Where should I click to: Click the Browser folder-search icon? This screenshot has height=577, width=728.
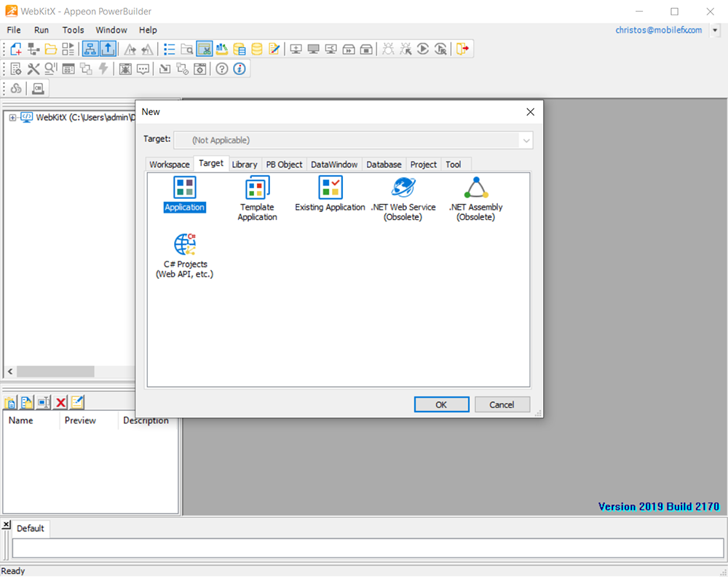click(x=186, y=49)
